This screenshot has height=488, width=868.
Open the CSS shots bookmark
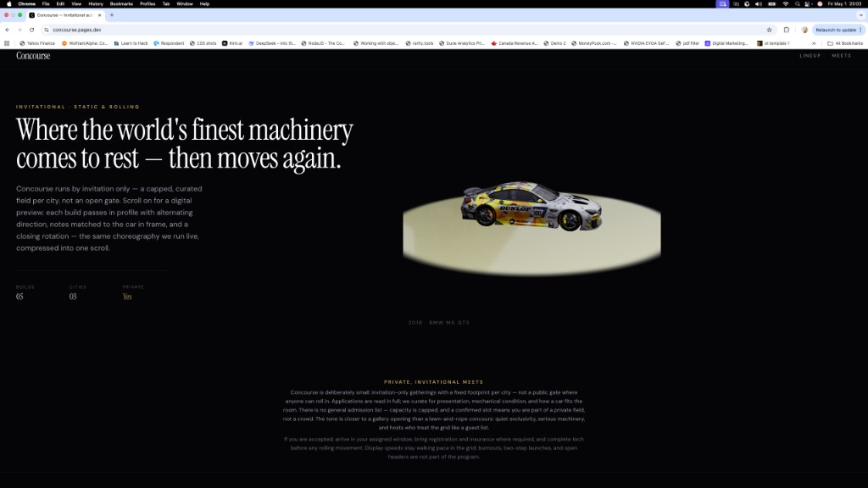pyautogui.click(x=203, y=43)
